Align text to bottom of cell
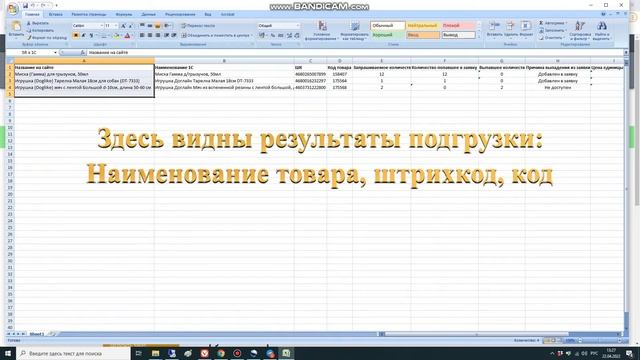Viewport: 640px width, 360px height. 158,26
